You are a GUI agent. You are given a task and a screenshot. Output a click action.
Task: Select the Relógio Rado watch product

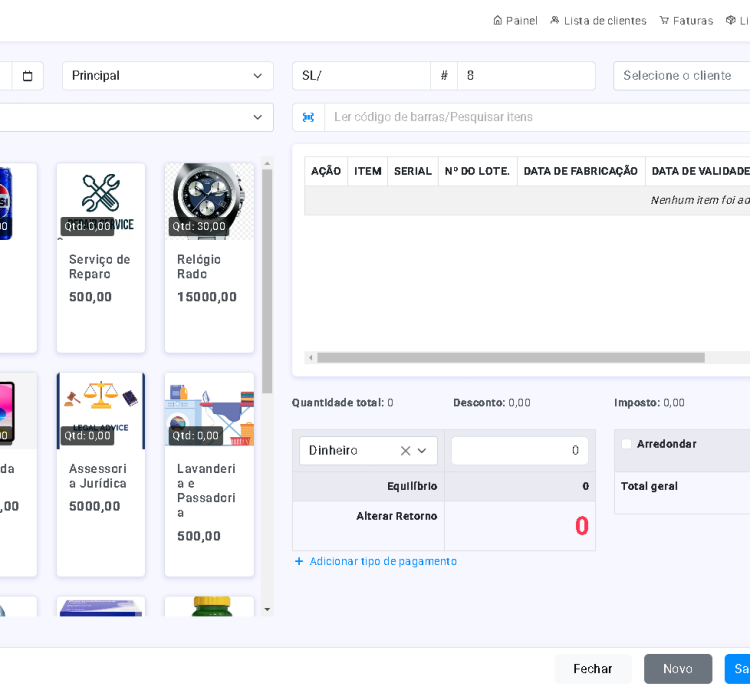(x=209, y=201)
